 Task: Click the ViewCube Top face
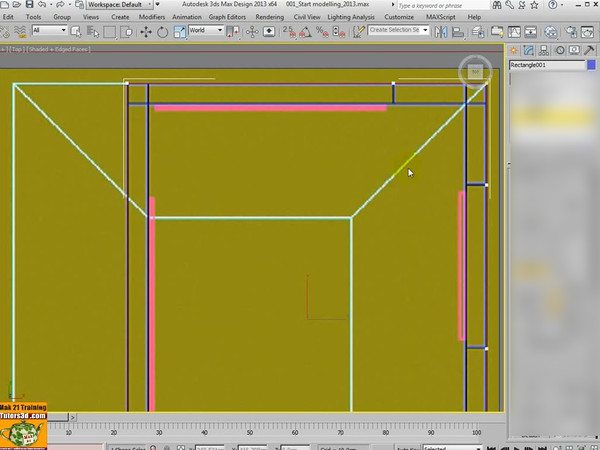click(x=475, y=72)
